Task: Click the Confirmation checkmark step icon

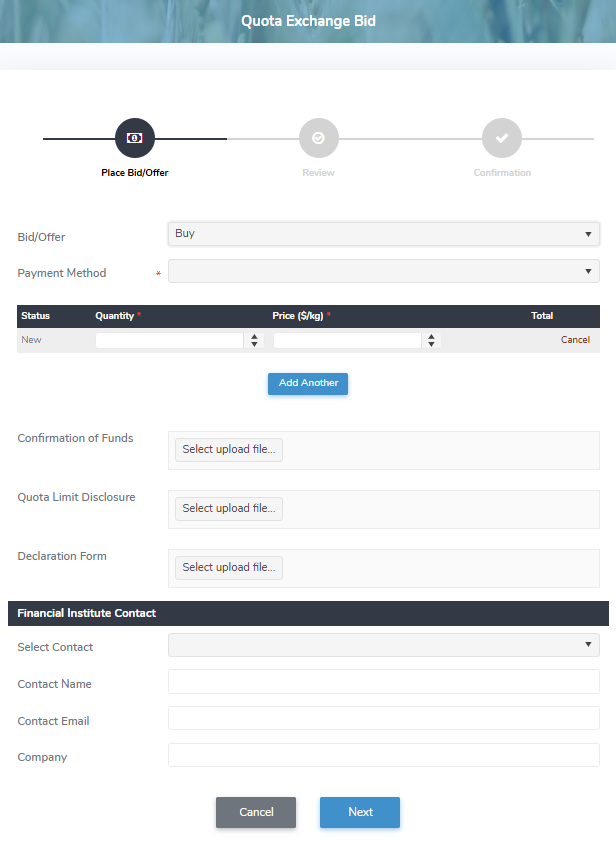Action: (x=502, y=138)
